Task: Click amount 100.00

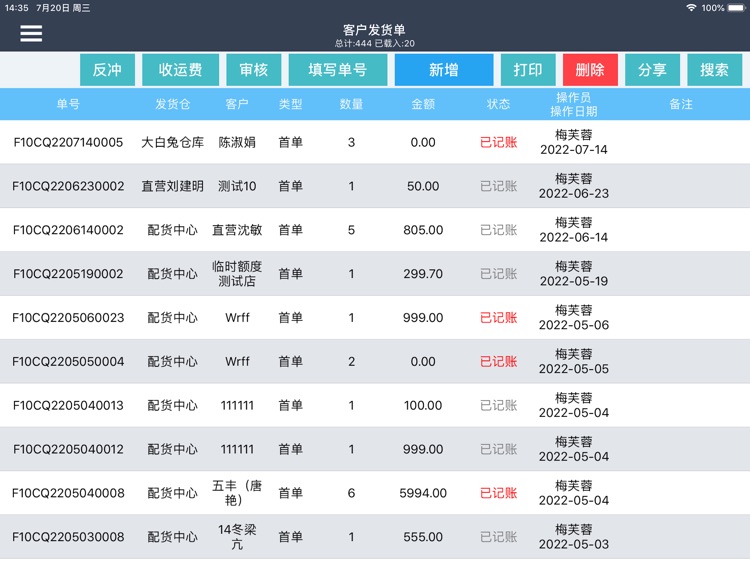Action: pyautogui.click(x=423, y=406)
